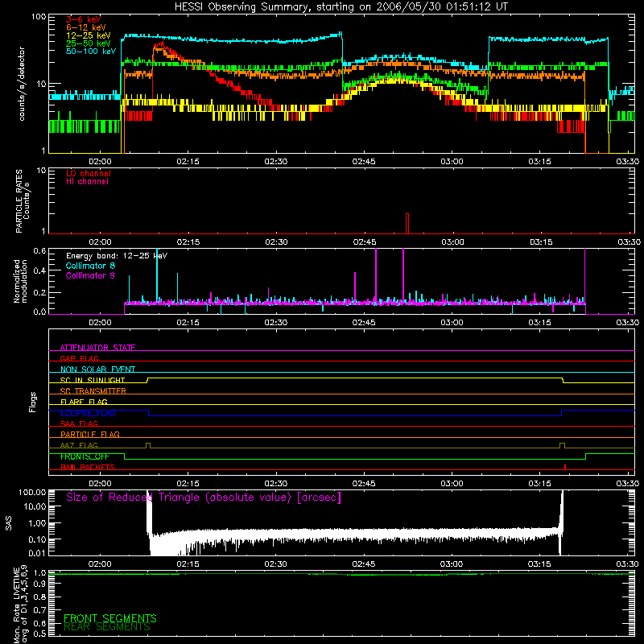644x644 pixels.
Task: Click the Collimator 9 legend label
Action: pyautogui.click(x=90, y=275)
